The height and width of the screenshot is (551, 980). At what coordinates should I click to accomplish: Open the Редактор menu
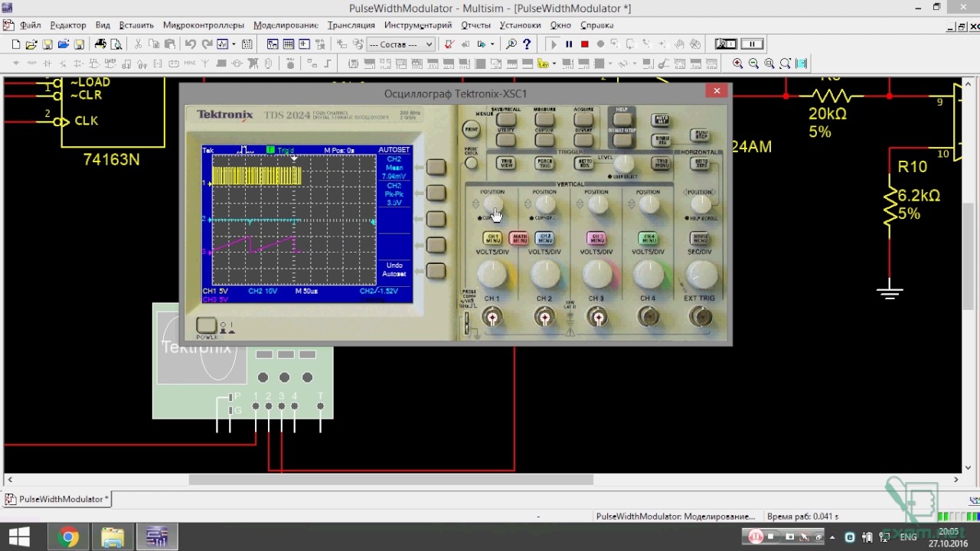(x=68, y=25)
